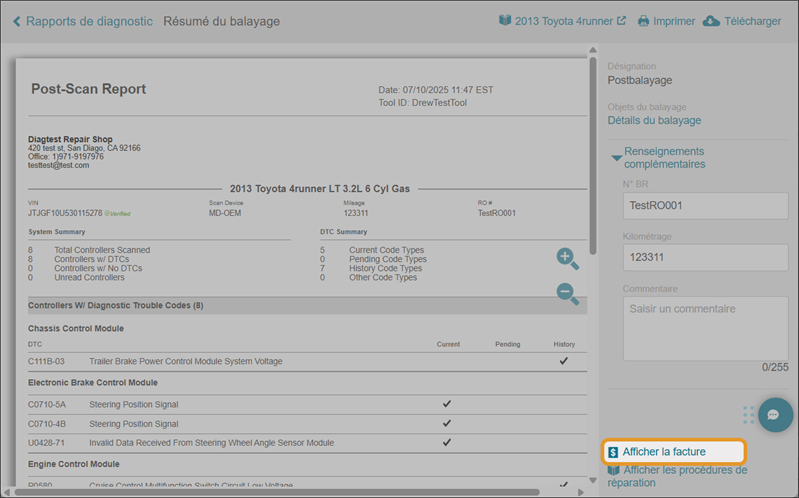Collapse the Renseignements complémentaires section
Screen dimensions: 799x498
[x=617, y=158]
